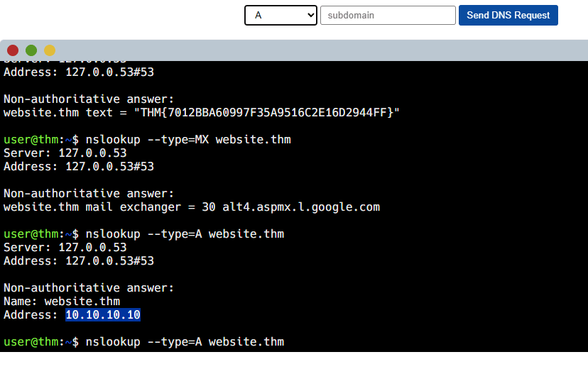
Task: Click the last nslookup command at bottom
Action: point(184,342)
